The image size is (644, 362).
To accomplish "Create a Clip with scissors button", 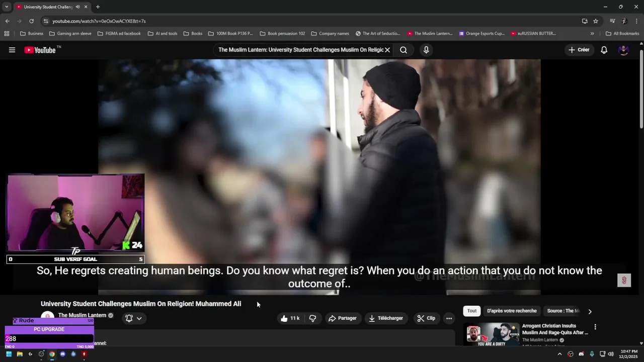I will [x=426, y=318].
